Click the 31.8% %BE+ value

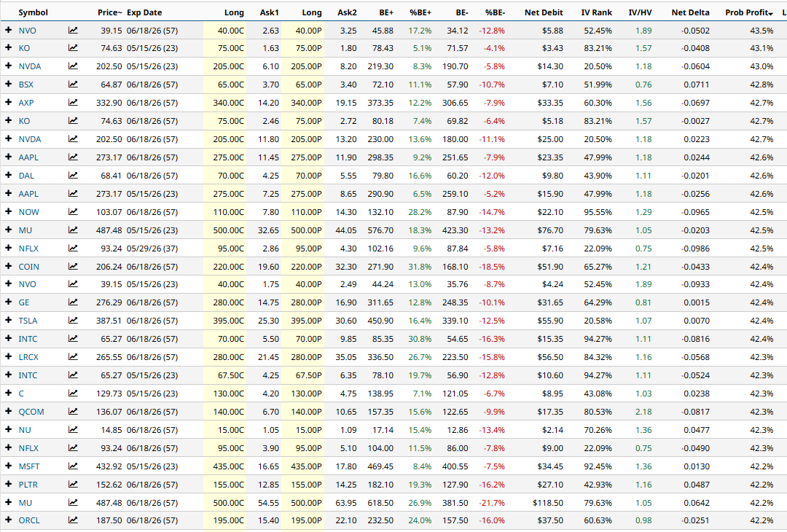coord(420,267)
